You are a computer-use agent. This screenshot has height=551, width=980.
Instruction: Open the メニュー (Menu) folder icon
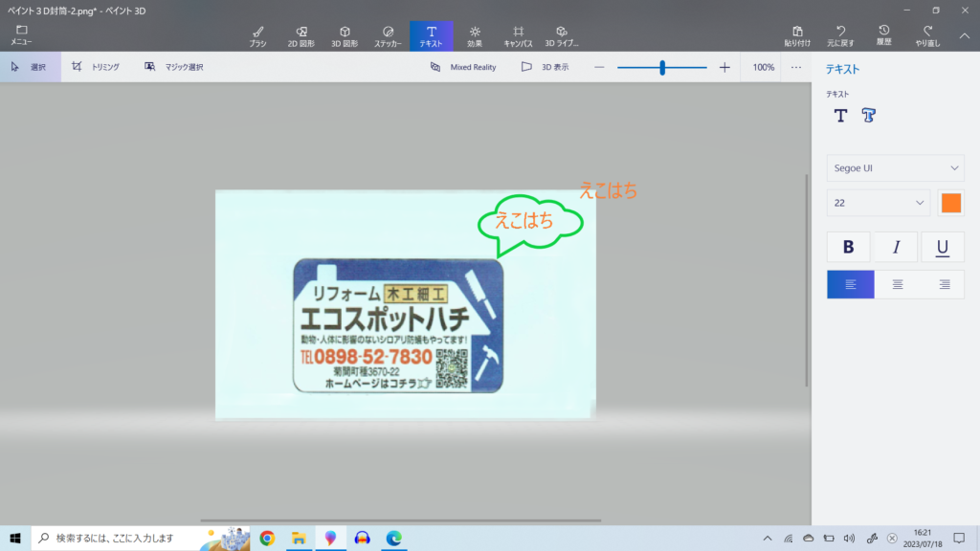pyautogui.click(x=21, y=35)
